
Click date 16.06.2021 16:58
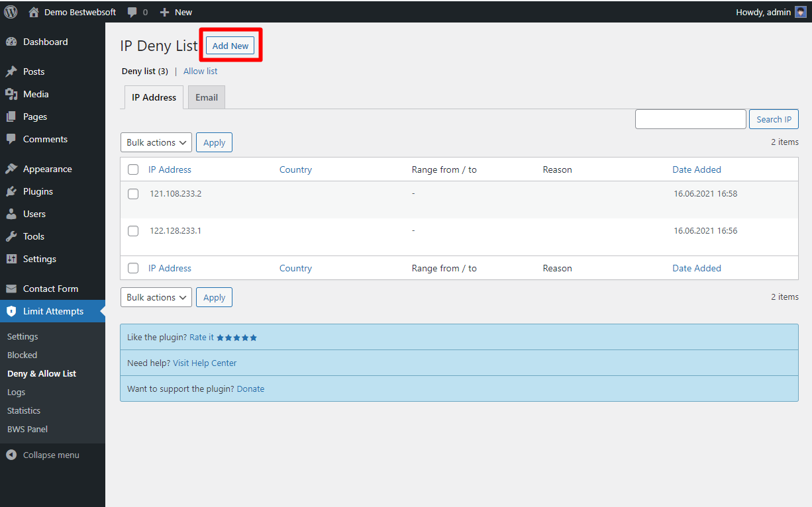(705, 194)
